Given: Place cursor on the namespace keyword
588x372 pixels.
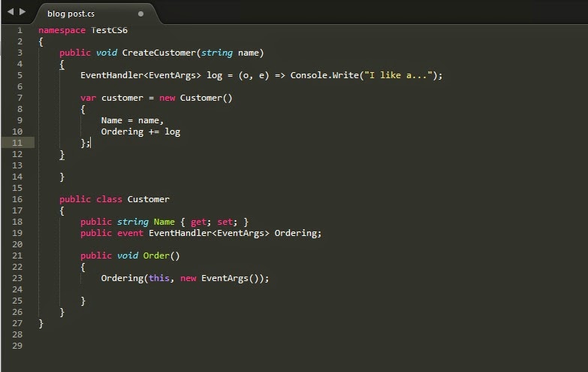Looking at the screenshot, I should click(62, 30).
